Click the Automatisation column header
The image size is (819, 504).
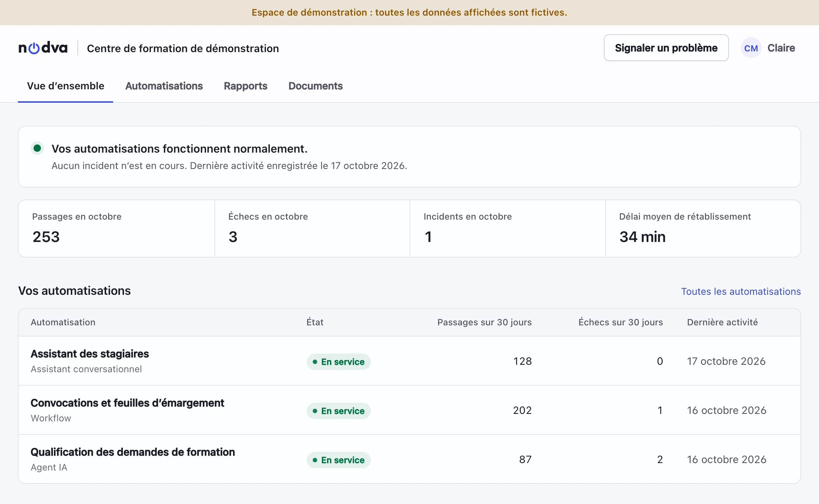pyautogui.click(x=63, y=322)
